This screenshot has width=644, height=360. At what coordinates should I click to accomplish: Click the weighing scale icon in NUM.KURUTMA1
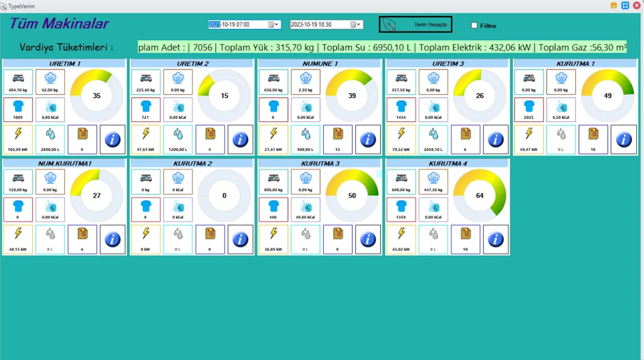coord(18,179)
